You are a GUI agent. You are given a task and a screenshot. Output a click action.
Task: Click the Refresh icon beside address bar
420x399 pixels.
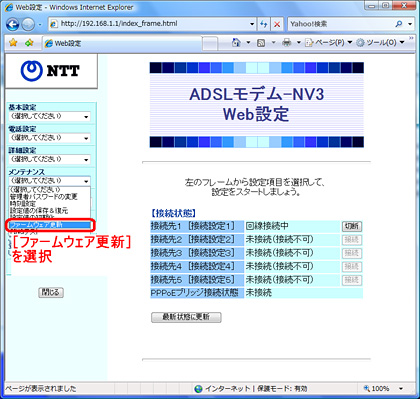[x=264, y=24]
